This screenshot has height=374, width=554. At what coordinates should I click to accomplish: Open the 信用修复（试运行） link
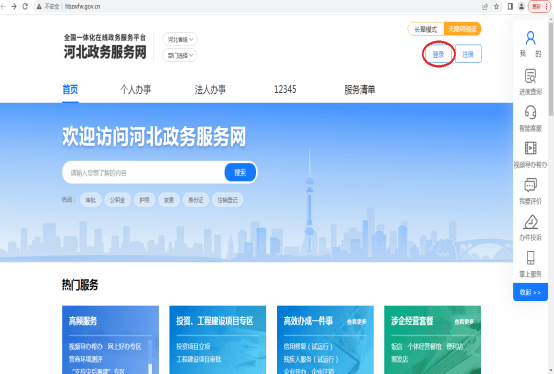[x=308, y=347]
